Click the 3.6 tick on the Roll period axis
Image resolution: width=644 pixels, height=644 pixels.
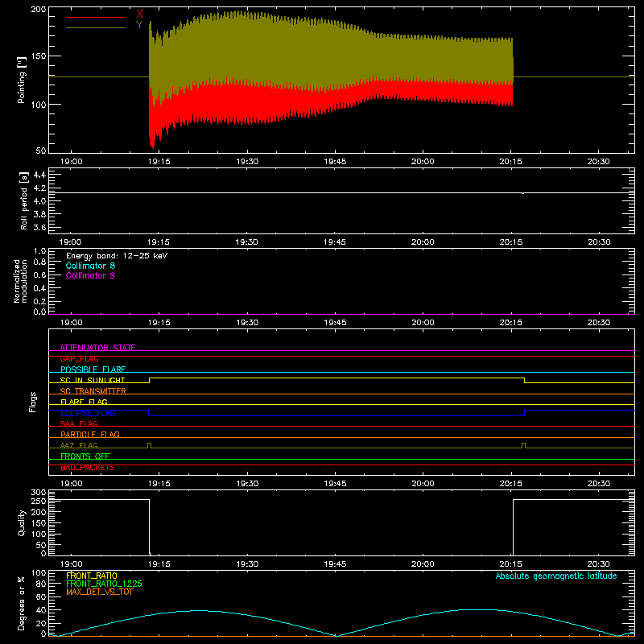tap(39, 228)
